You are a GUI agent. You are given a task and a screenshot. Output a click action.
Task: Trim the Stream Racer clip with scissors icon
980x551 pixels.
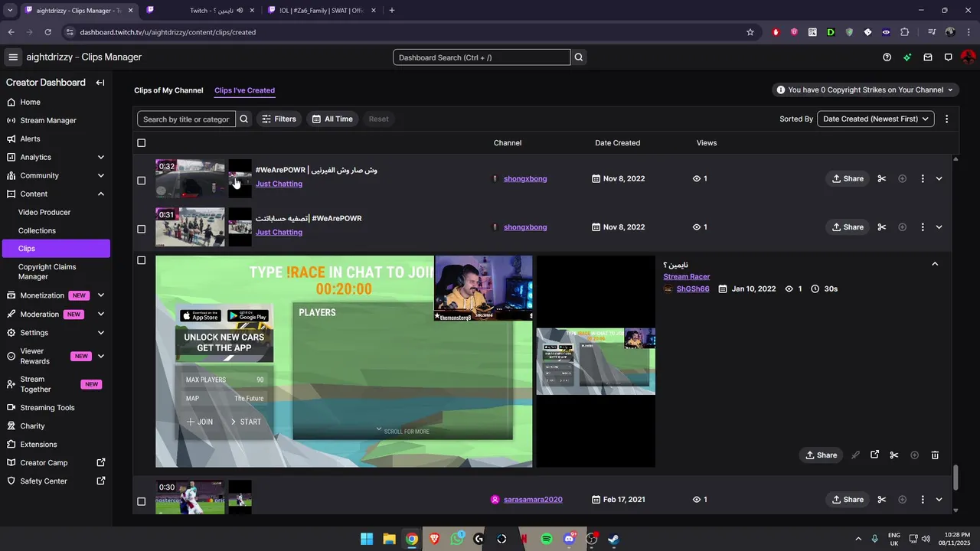(894, 455)
